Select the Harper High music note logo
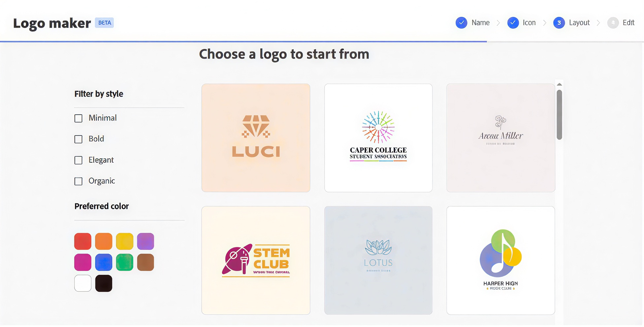Viewport: 644px width, 327px height. pos(500,260)
